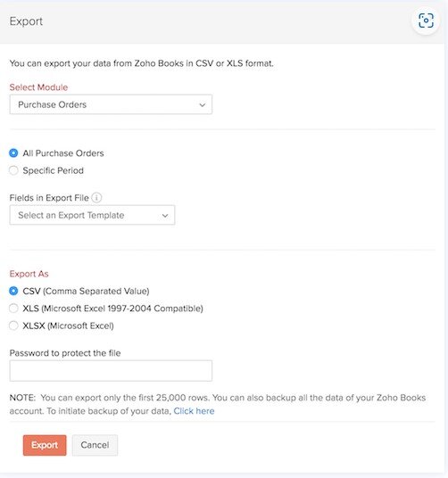The width and height of the screenshot is (448, 478).
Task: Click the Password to protect the file label
Action: tap(65, 353)
